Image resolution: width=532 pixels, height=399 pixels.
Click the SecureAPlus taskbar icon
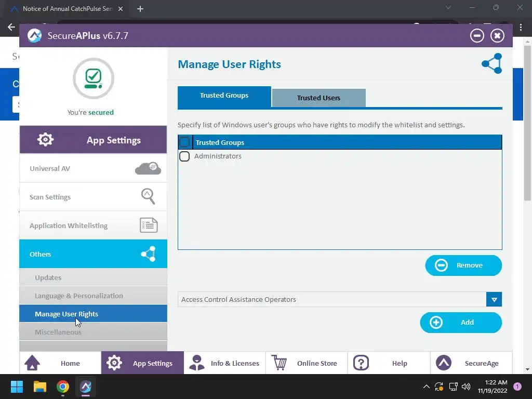coord(86,387)
